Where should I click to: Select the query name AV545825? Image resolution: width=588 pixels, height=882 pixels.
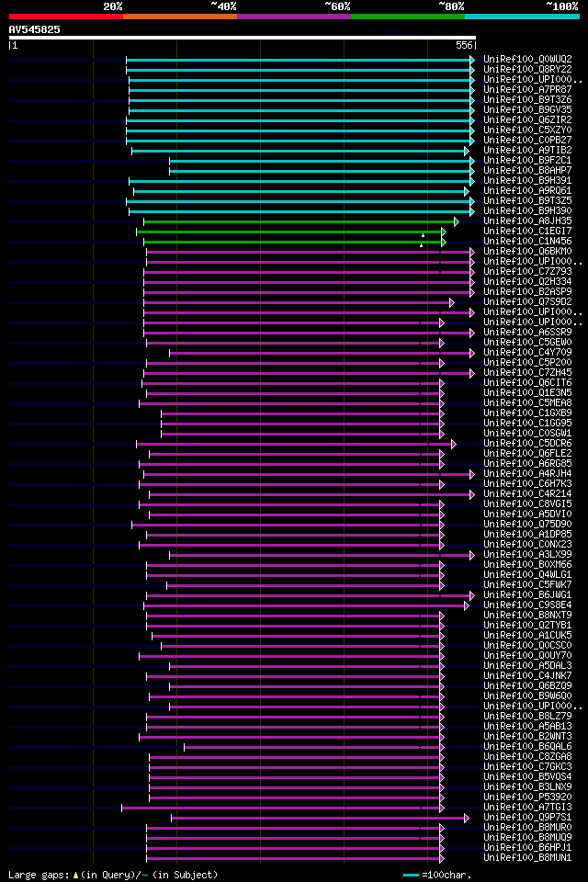click(x=34, y=29)
